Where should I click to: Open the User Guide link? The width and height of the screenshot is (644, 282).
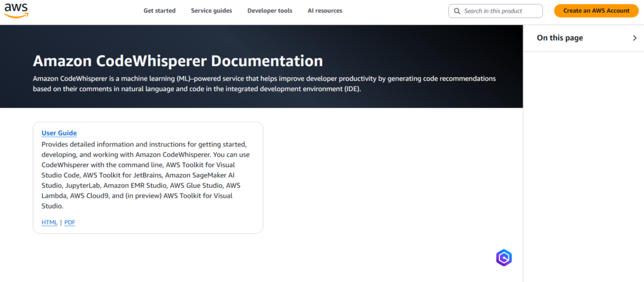click(x=59, y=133)
